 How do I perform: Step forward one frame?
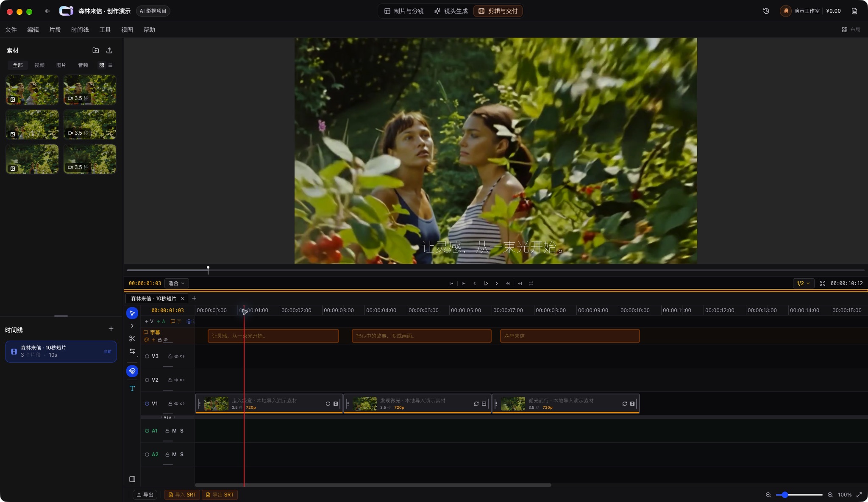coord(497,283)
